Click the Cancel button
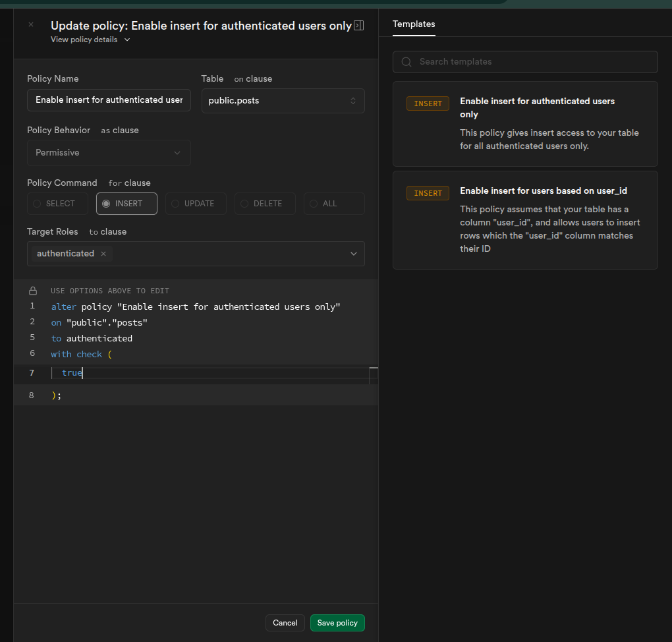The image size is (672, 642). pyautogui.click(x=285, y=623)
